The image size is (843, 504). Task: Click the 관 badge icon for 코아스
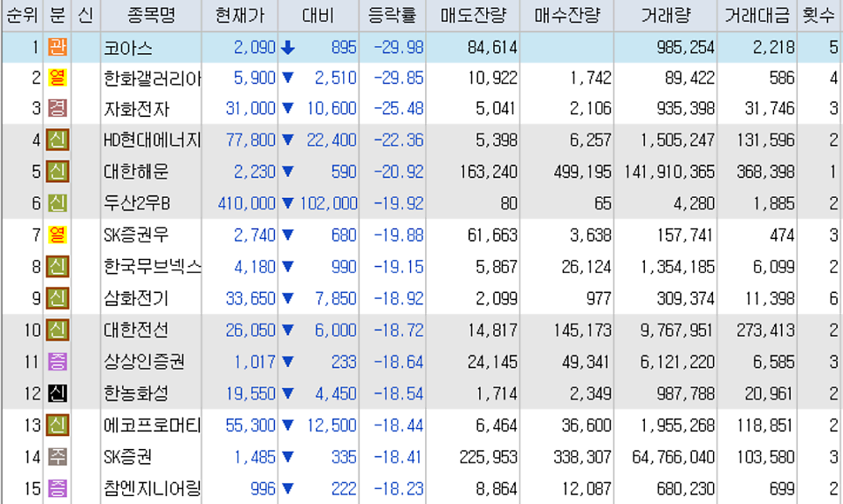[58, 47]
